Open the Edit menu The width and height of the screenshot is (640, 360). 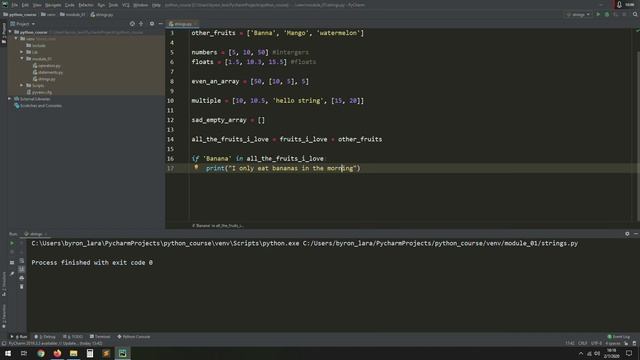click(x=25, y=5)
